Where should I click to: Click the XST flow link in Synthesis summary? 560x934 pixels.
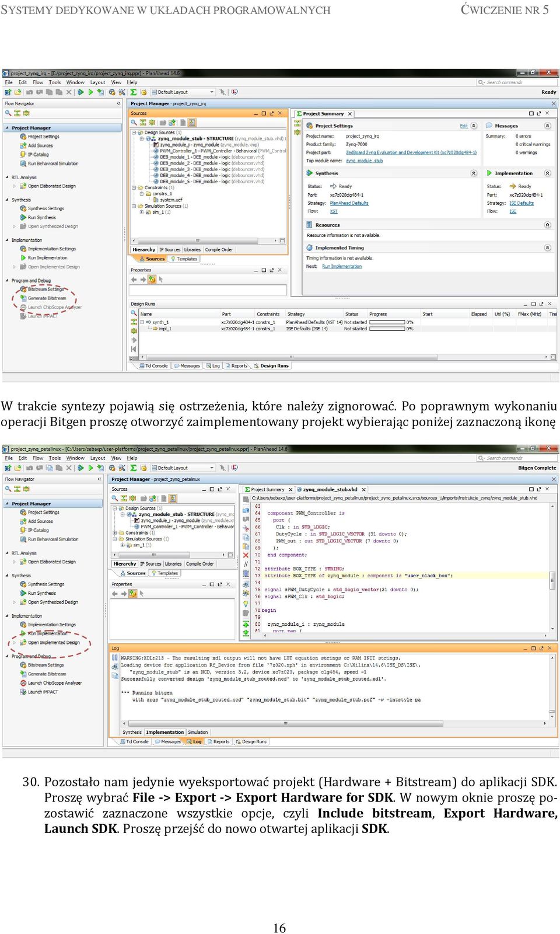click(334, 211)
